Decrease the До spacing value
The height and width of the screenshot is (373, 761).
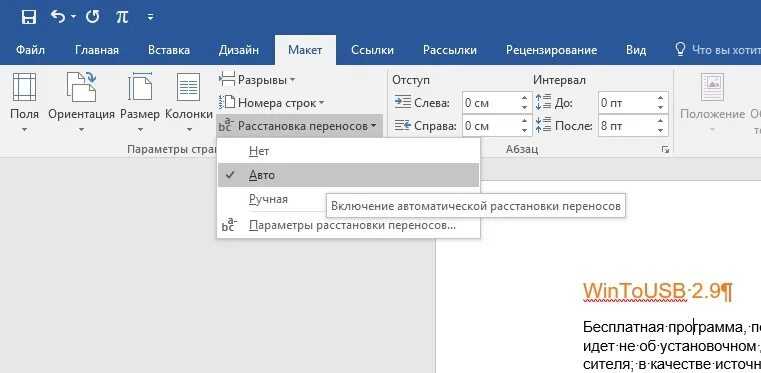(x=660, y=108)
